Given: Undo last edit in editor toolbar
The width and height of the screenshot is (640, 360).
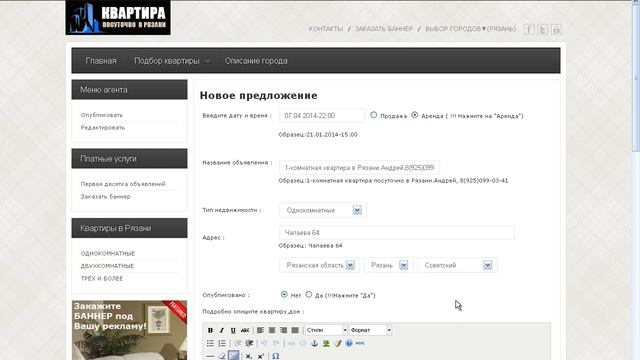Looking at the screenshot, I should coord(264,343).
